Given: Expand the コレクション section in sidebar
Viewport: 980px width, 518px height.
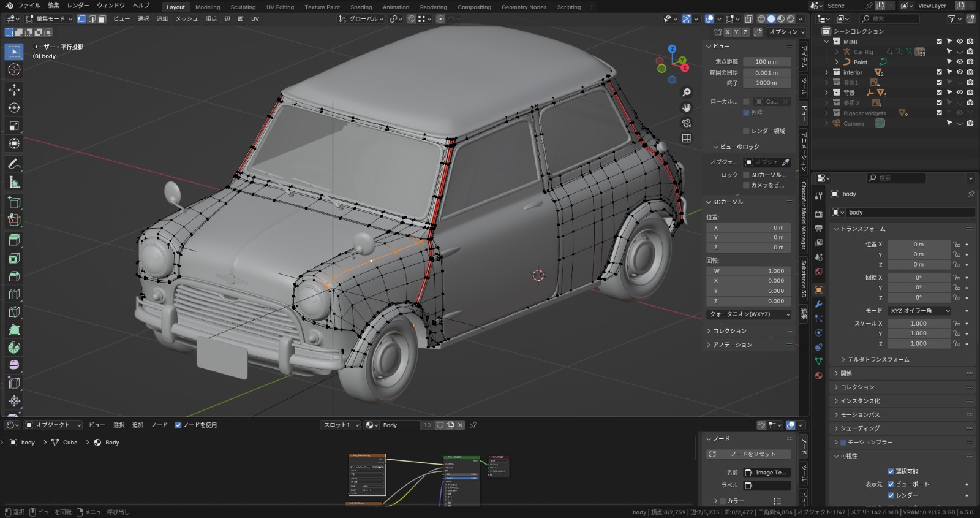Looking at the screenshot, I should point(729,331).
